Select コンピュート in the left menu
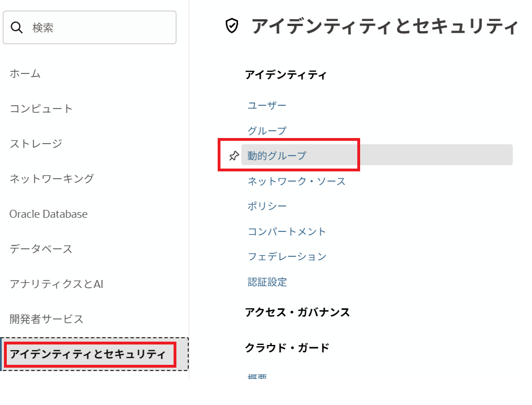 41,109
